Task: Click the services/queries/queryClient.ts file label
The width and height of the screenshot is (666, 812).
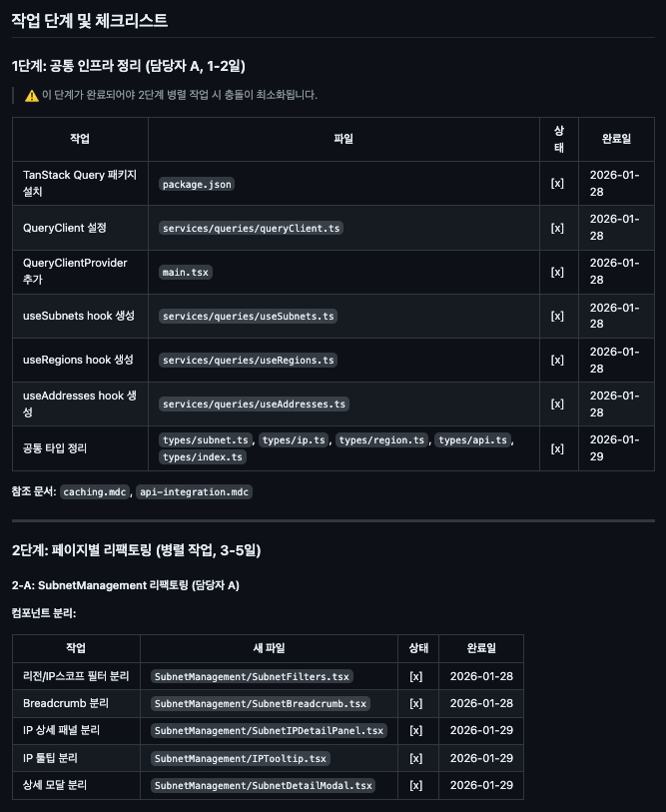Action: (251, 228)
